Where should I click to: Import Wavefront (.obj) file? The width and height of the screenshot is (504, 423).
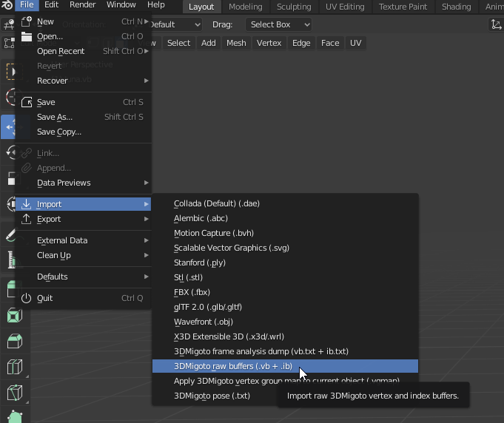click(x=285, y=322)
